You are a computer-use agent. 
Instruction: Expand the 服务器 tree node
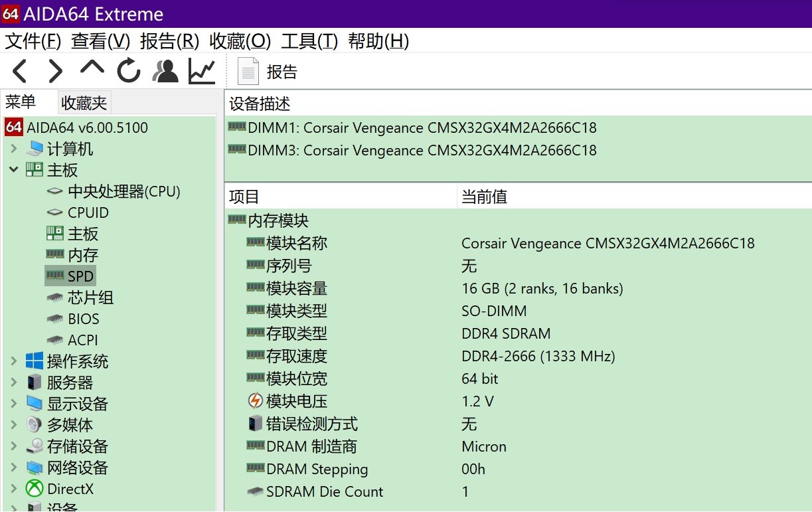click(13, 383)
